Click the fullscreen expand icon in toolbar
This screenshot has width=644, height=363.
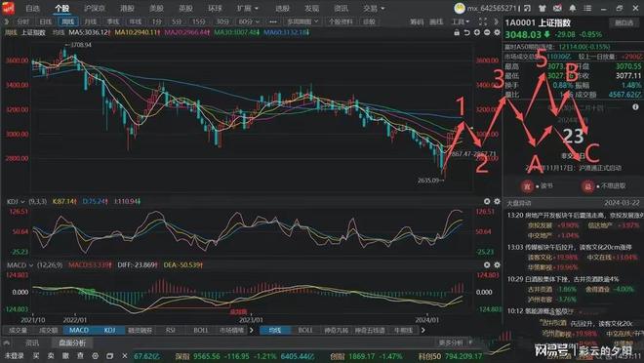click(483, 21)
